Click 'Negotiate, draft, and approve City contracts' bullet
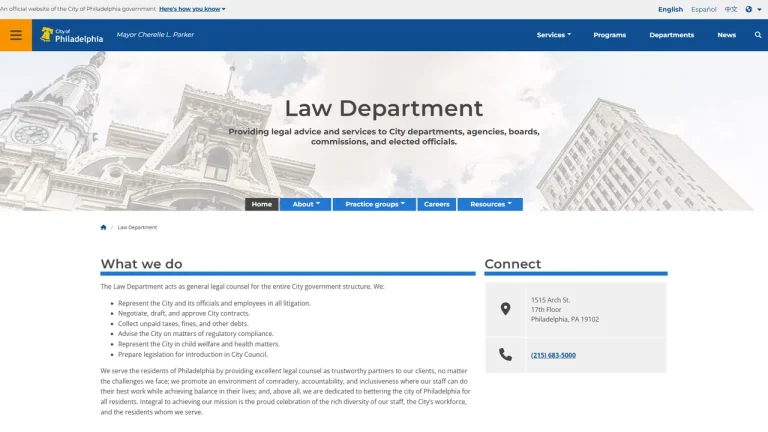The width and height of the screenshot is (768, 432). pos(184,313)
